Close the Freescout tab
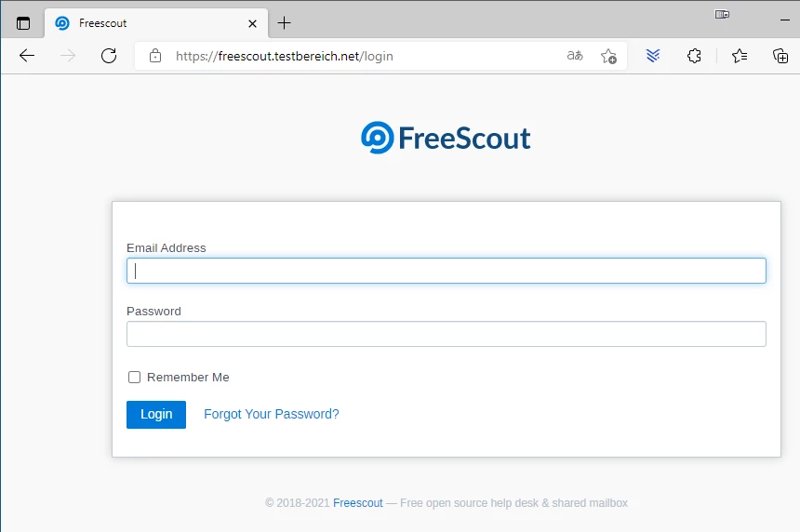 pos(252,23)
